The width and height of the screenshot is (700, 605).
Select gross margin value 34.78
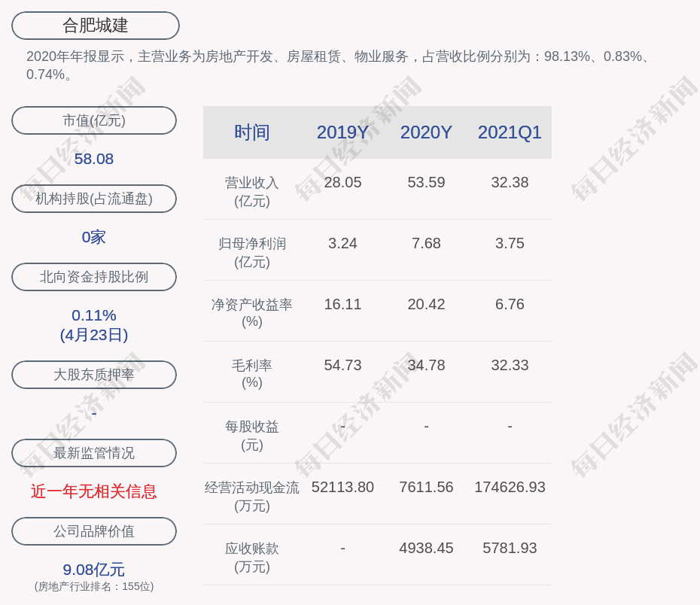click(426, 365)
